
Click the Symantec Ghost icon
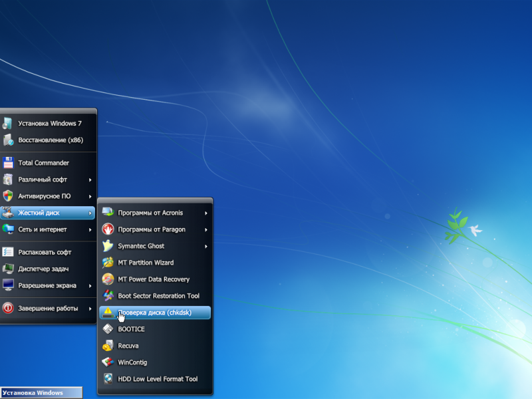108,246
